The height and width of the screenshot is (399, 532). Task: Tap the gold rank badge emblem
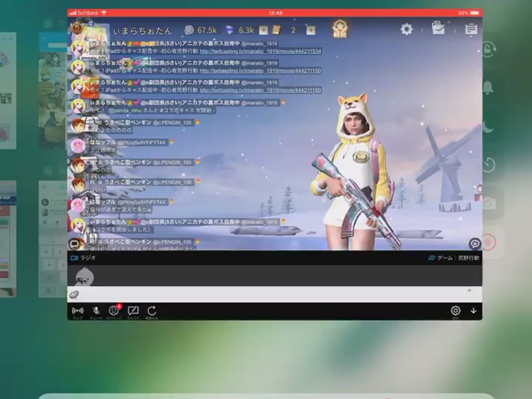pyautogui.click(x=340, y=28)
